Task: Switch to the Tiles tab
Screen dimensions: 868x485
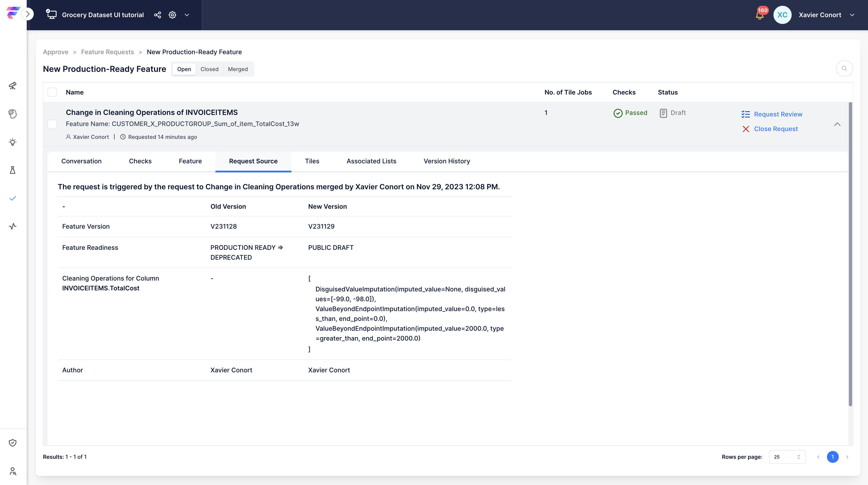Action: pyautogui.click(x=312, y=161)
